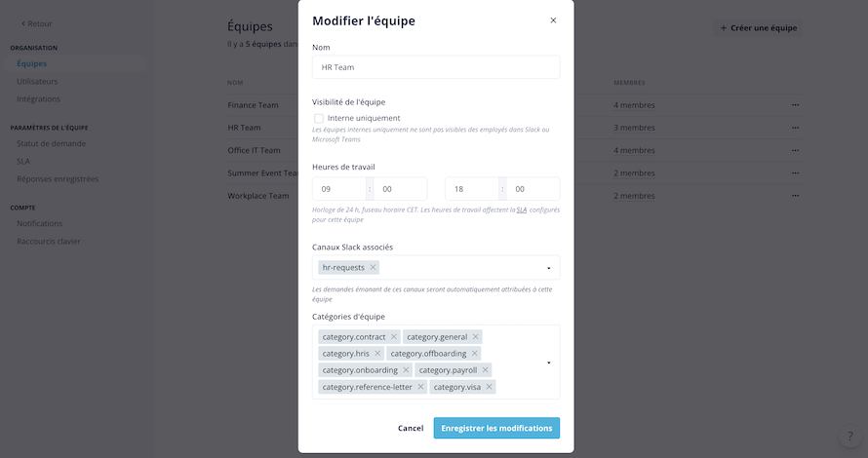
Task: Follow the SLA link in working hours note
Action: (x=522, y=210)
